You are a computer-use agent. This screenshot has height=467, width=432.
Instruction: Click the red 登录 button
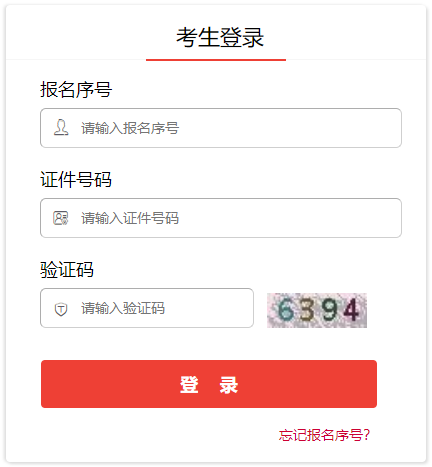click(209, 384)
